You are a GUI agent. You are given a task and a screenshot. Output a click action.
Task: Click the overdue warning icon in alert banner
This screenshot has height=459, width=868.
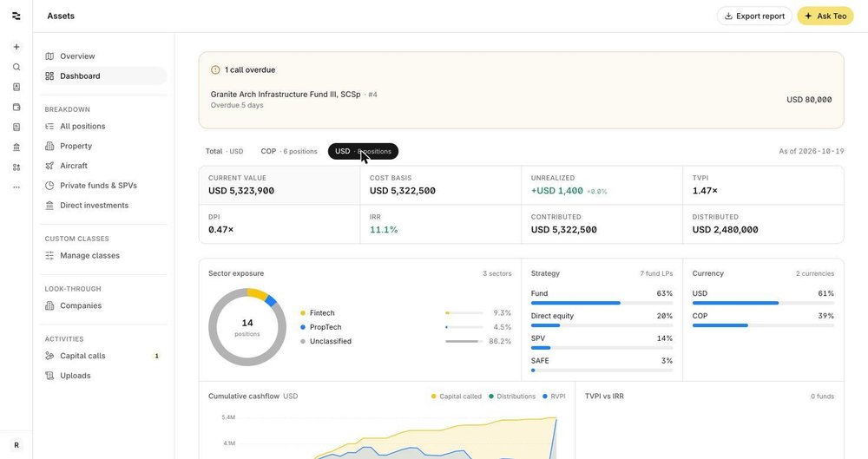pyautogui.click(x=215, y=69)
